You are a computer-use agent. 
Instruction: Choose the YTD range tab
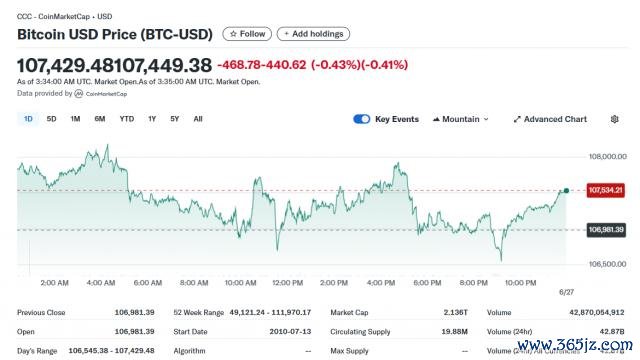(x=127, y=119)
